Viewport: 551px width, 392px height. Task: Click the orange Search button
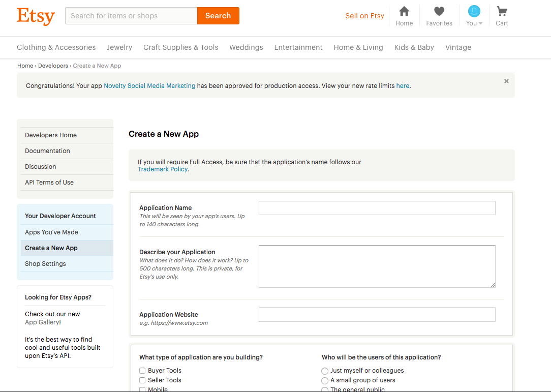(x=218, y=16)
